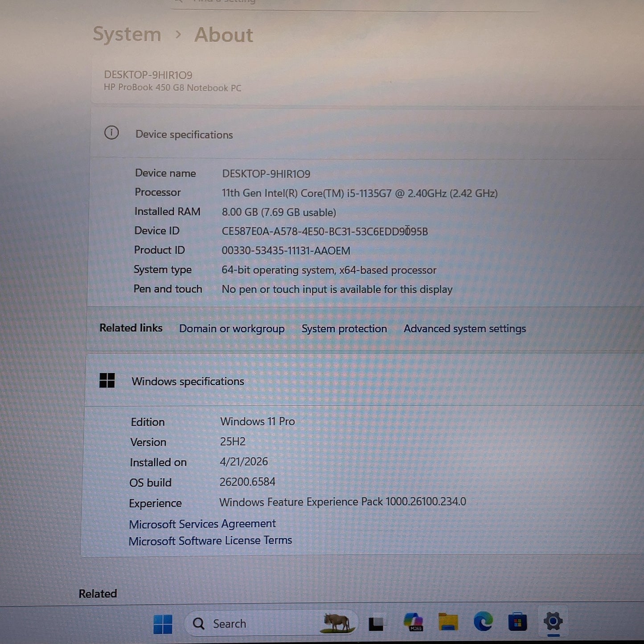Select the 25H2 version value
The height and width of the screenshot is (644, 644).
coord(233,441)
